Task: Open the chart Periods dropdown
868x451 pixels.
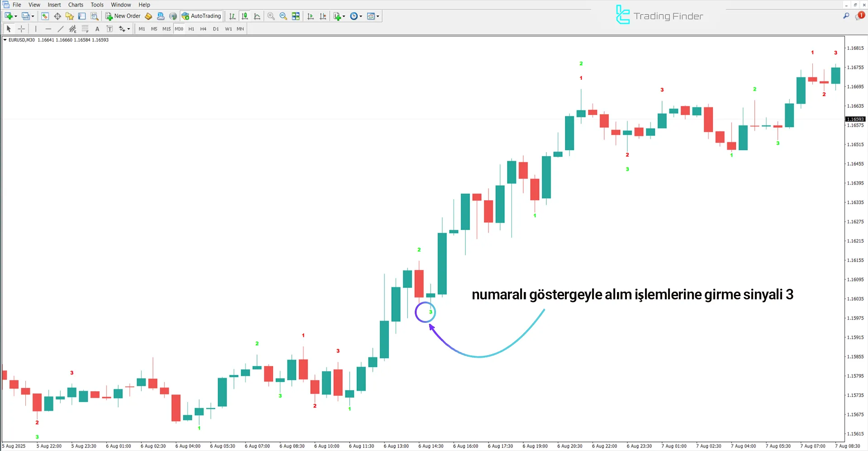Action: pos(356,16)
